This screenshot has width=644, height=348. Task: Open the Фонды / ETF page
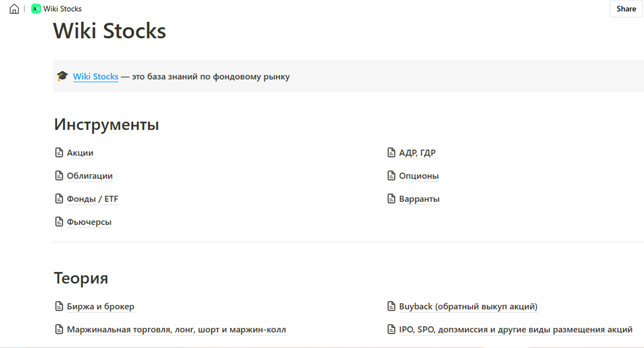(x=92, y=199)
